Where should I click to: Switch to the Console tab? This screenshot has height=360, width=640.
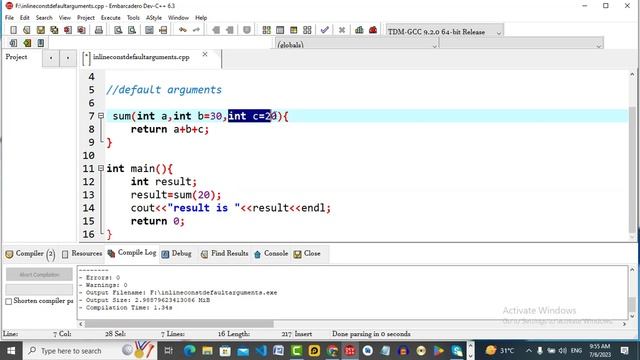(x=271, y=253)
